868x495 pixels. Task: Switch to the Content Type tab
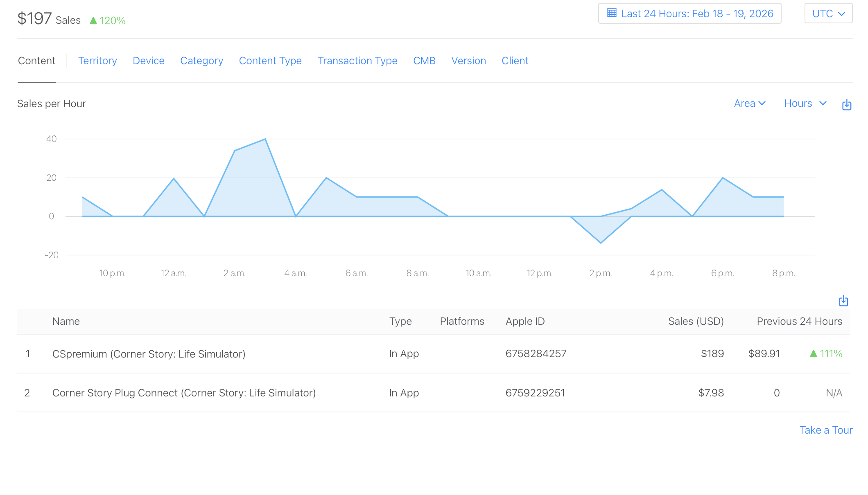tap(270, 61)
